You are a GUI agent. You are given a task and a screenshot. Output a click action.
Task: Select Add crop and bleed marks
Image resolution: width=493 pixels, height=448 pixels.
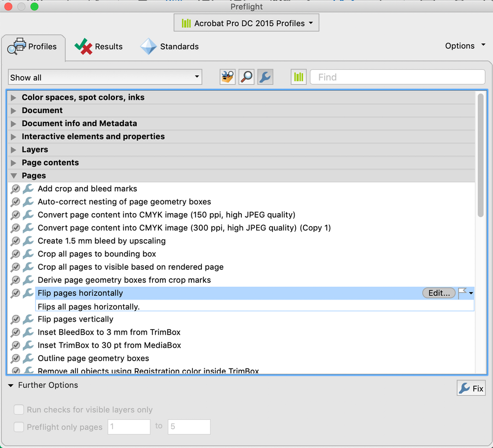(87, 188)
